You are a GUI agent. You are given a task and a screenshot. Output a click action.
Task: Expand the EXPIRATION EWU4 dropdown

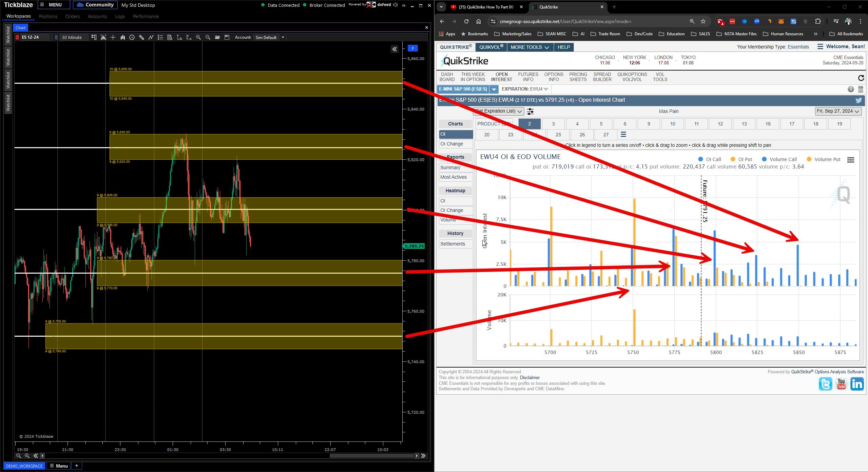(545, 89)
